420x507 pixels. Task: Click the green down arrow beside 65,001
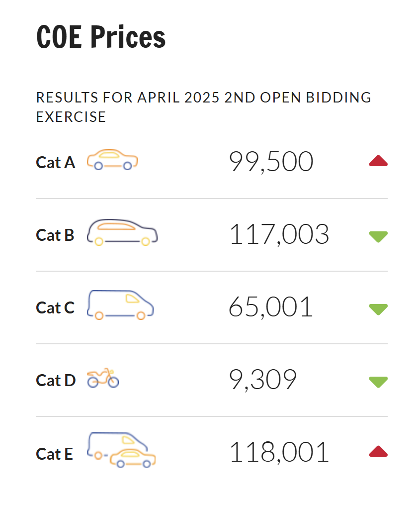378,309
